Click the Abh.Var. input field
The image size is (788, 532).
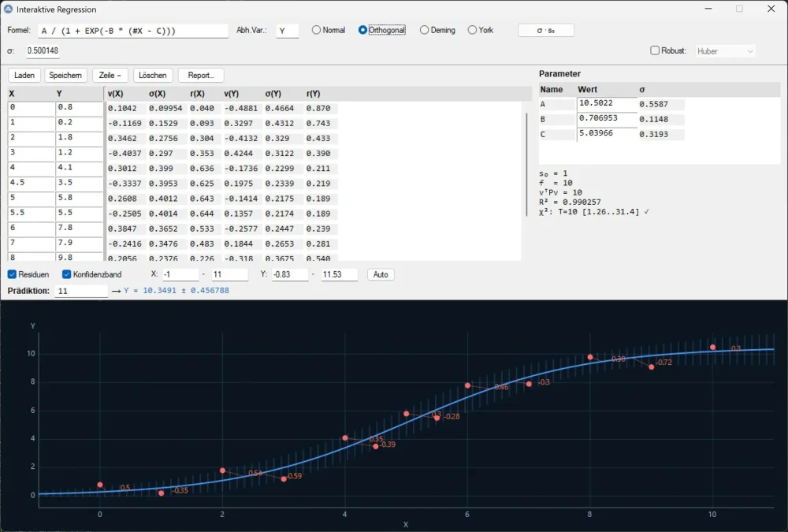[x=288, y=32]
